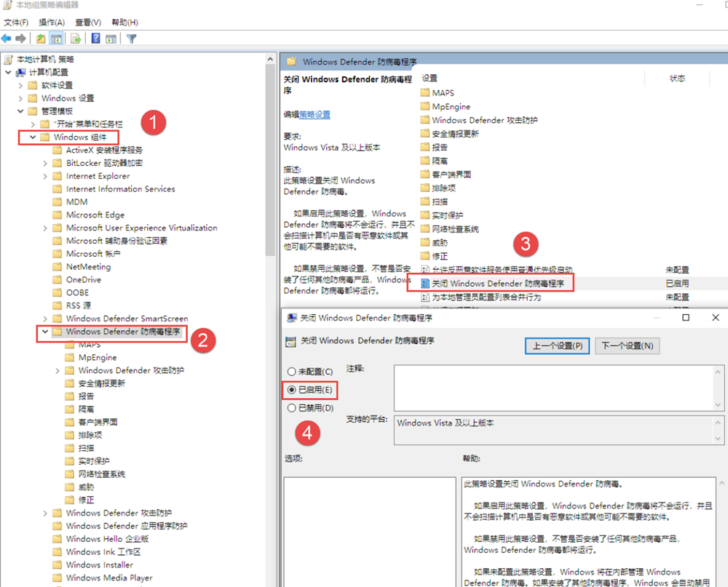
Task: Click the blue Back arrow in toolbar
Action: click(7, 39)
